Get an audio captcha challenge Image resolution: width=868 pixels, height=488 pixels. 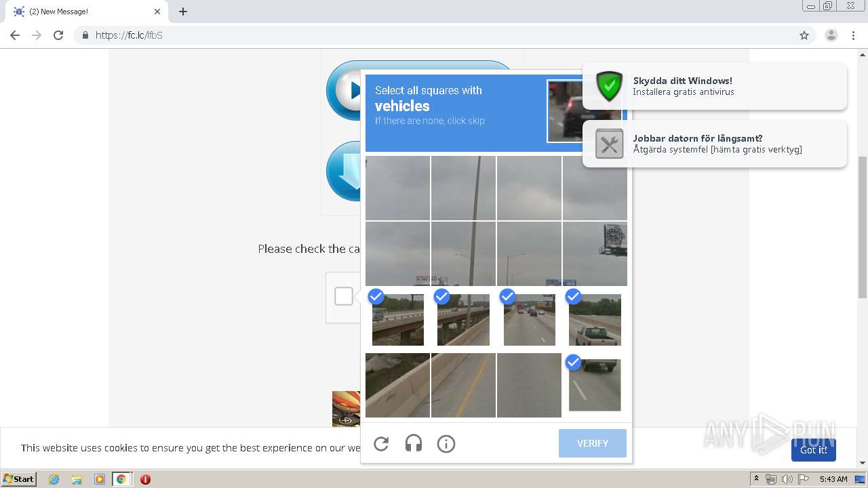[x=414, y=444]
